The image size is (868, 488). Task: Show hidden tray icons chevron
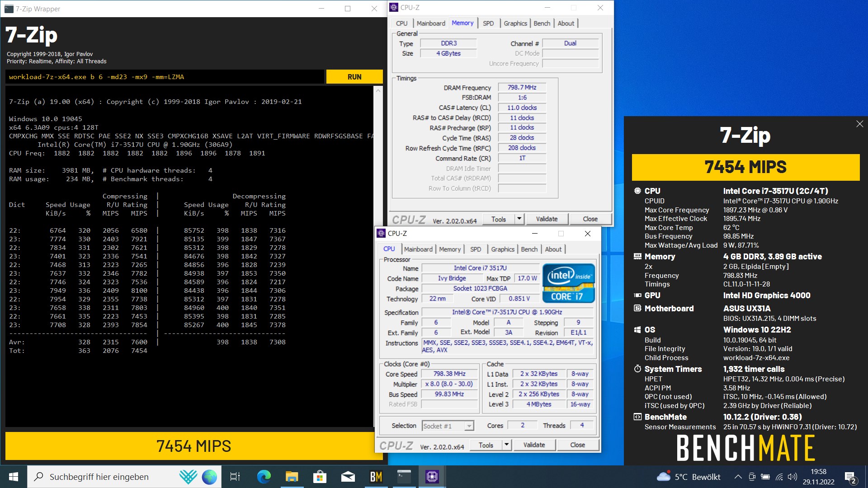click(x=738, y=477)
